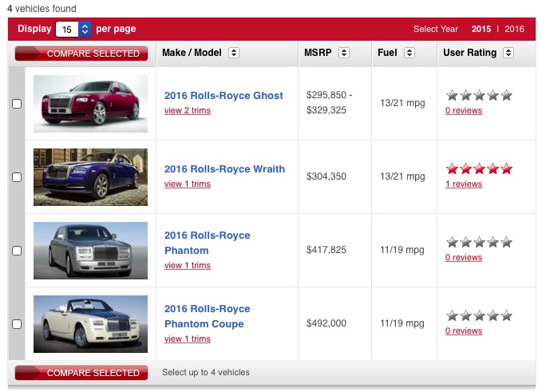The height and width of the screenshot is (392, 546).
Task: Click the Phantom Coupe's 11/19 mpg value
Action: [x=402, y=323]
